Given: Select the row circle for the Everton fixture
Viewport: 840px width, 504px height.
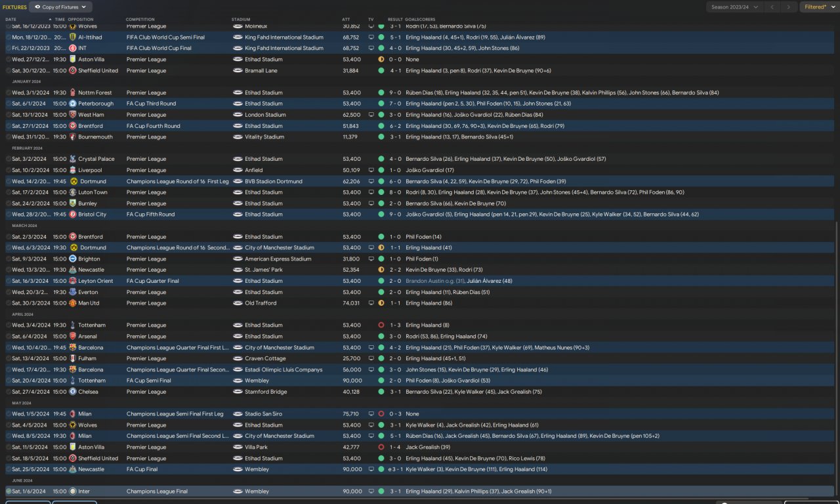Looking at the screenshot, I should point(9,292).
